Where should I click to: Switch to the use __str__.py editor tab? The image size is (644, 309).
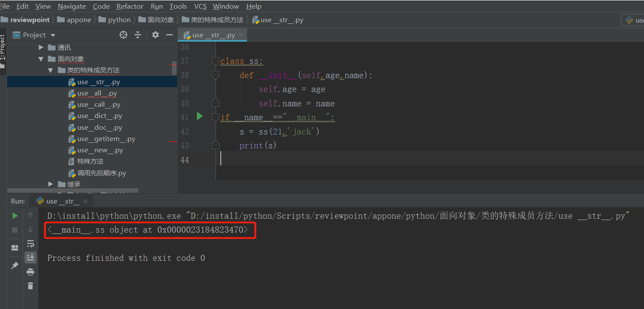[x=212, y=35]
